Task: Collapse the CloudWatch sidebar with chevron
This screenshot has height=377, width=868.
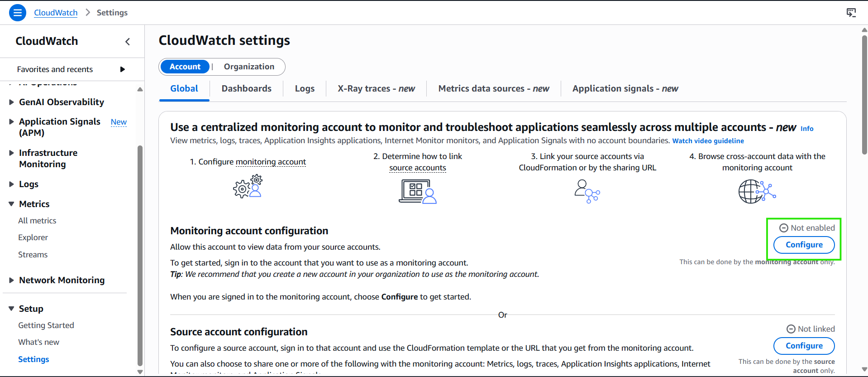Action: 128,42
